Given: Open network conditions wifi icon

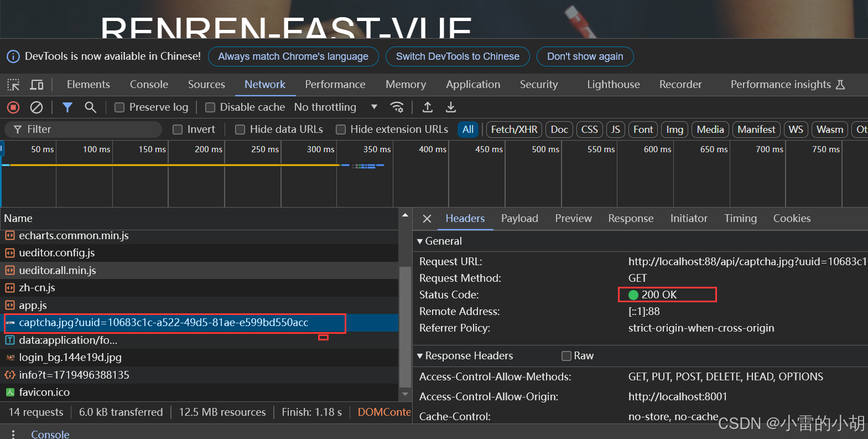Looking at the screenshot, I should point(397,107).
